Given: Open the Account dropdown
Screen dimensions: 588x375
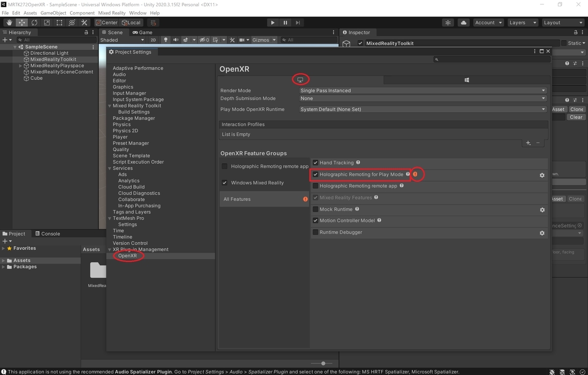Looking at the screenshot, I should coord(489,23).
